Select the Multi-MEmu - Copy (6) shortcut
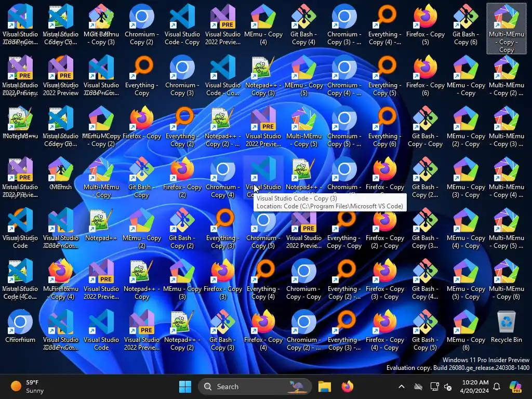532x399 pixels. click(506, 280)
